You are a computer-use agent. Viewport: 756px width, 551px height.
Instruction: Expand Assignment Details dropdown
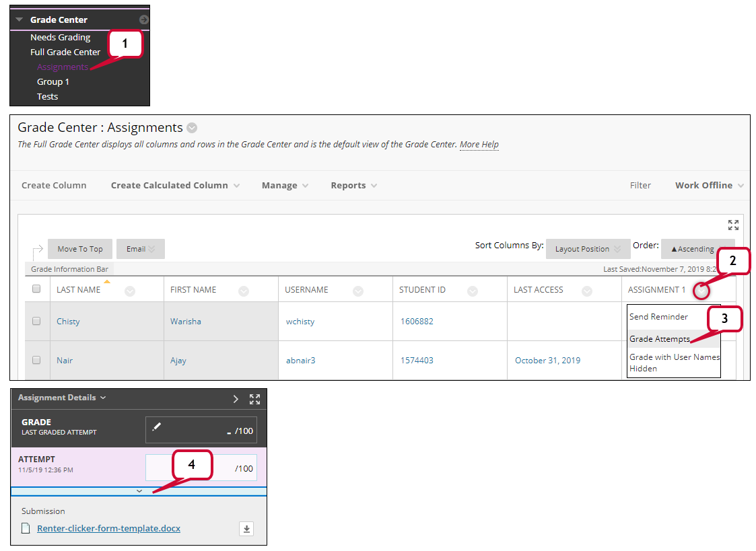click(x=62, y=398)
